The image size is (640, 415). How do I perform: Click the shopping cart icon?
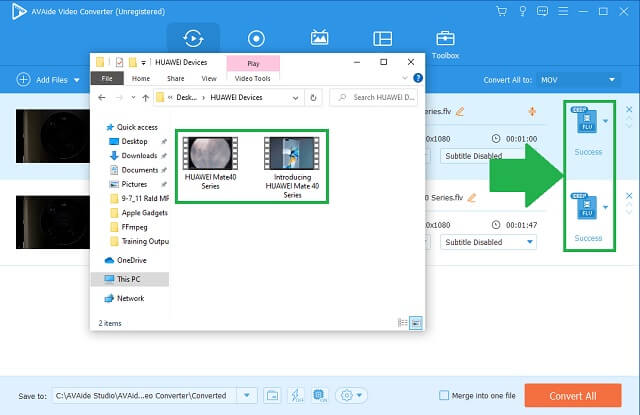(x=502, y=11)
